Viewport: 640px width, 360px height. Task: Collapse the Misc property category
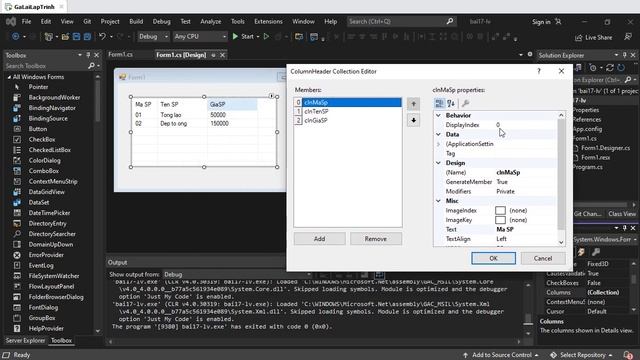tap(438, 201)
